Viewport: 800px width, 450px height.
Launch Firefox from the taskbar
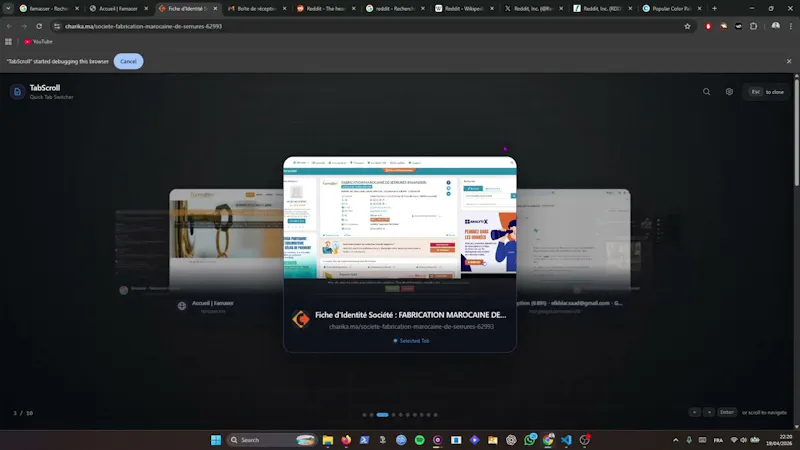click(x=346, y=440)
